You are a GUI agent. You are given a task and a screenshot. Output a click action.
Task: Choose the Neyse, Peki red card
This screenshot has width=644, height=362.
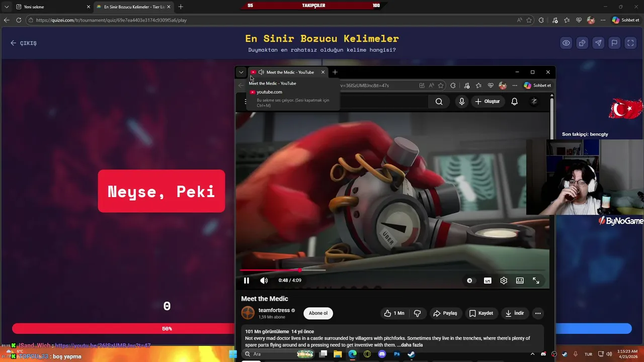coord(162,191)
